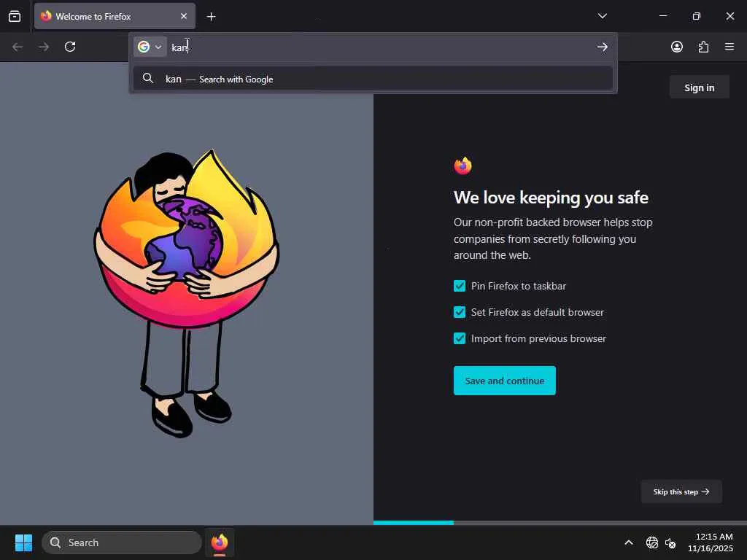Uncheck Pin Firefox to taskbar
The height and width of the screenshot is (560, 747).
pyautogui.click(x=460, y=286)
